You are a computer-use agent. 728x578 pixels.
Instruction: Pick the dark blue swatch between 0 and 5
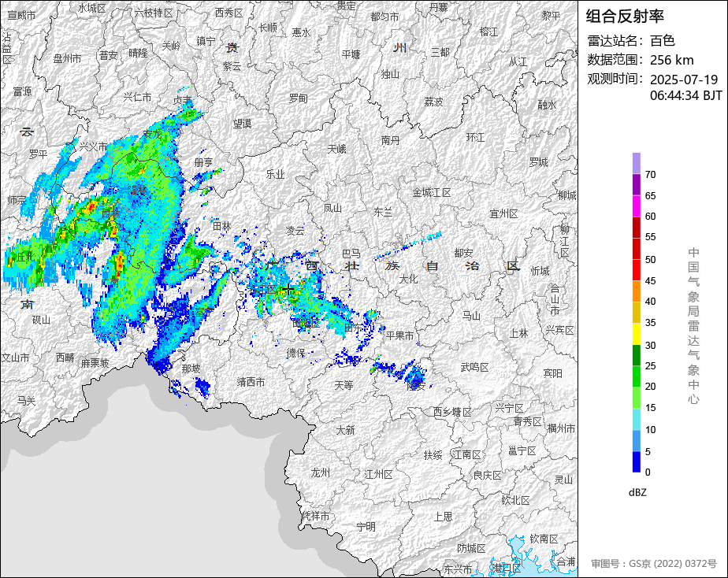[x=637, y=461]
